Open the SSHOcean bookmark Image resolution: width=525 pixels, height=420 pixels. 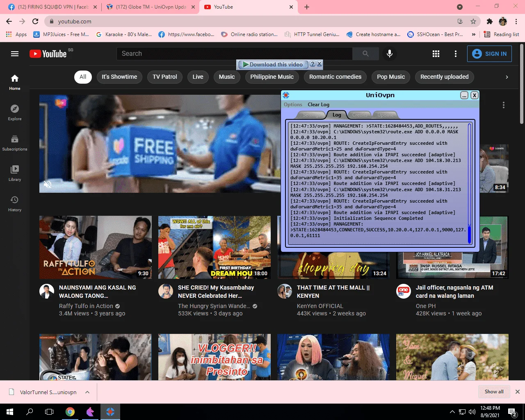(435, 34)
